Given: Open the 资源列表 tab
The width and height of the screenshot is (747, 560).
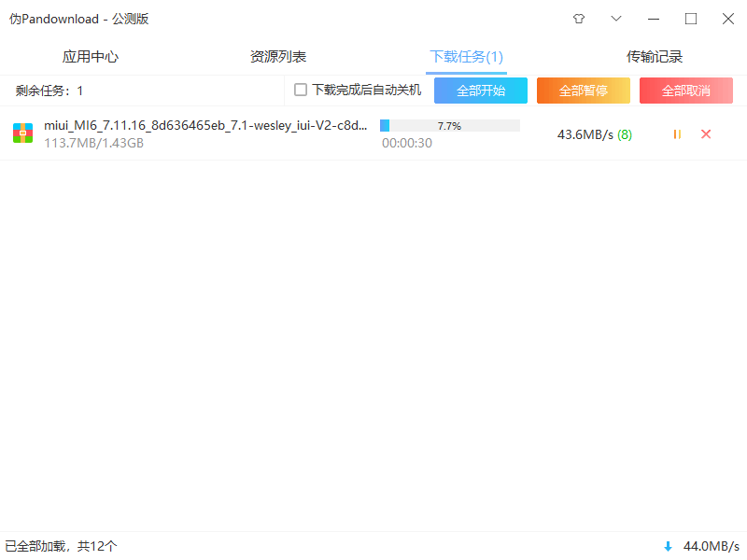Looking at the screenshot, I should click(x=277, y=56).
